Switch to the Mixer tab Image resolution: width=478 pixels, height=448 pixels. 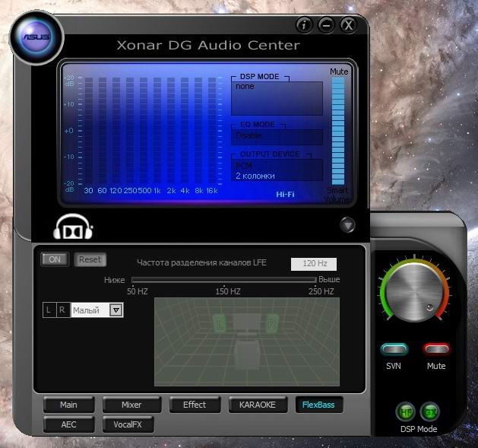132,405
